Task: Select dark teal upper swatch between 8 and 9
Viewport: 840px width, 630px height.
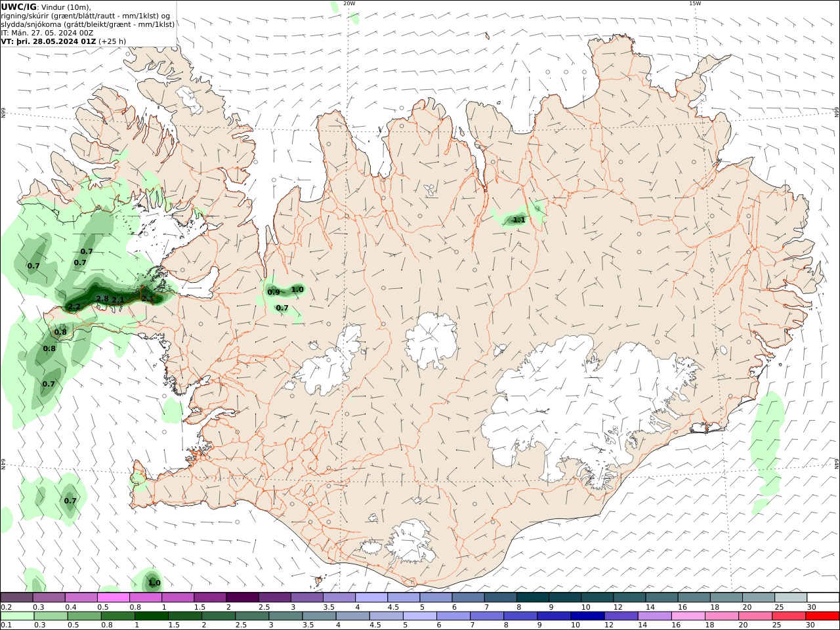Action: [x=533, y=598]
